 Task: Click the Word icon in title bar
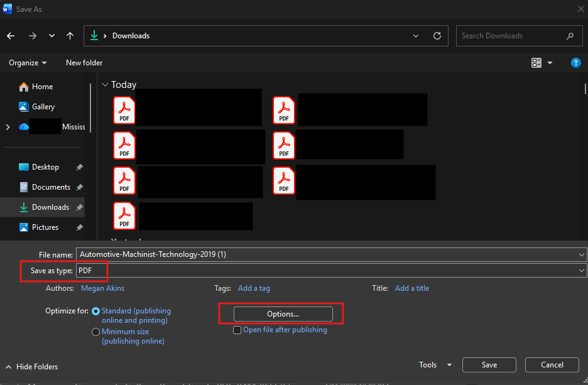(x=7, y=9)
